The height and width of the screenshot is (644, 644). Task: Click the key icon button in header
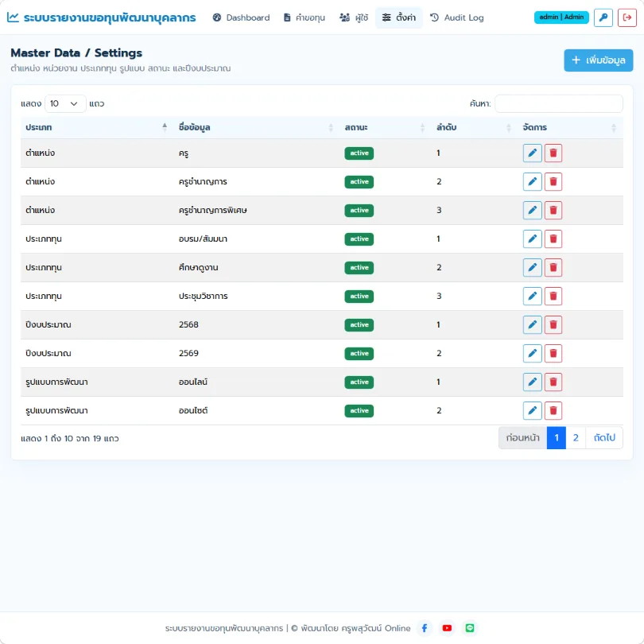(x=603, y=17)
